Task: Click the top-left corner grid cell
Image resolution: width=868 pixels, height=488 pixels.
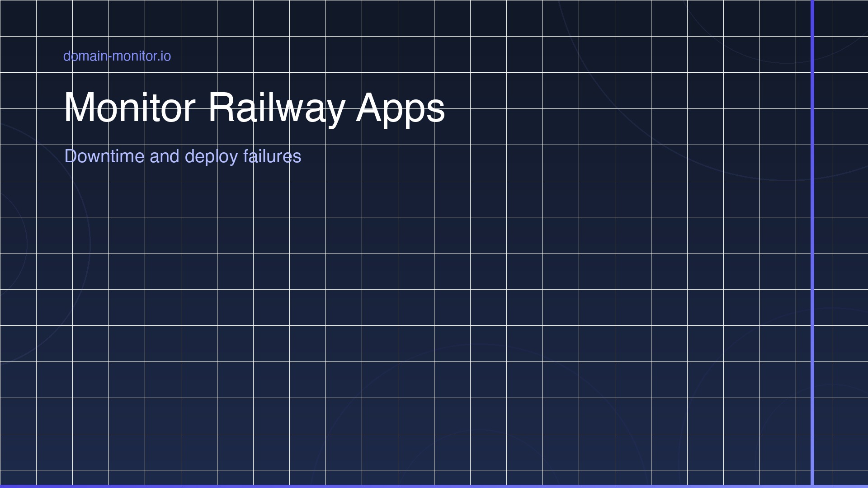Action: [18, 18]
